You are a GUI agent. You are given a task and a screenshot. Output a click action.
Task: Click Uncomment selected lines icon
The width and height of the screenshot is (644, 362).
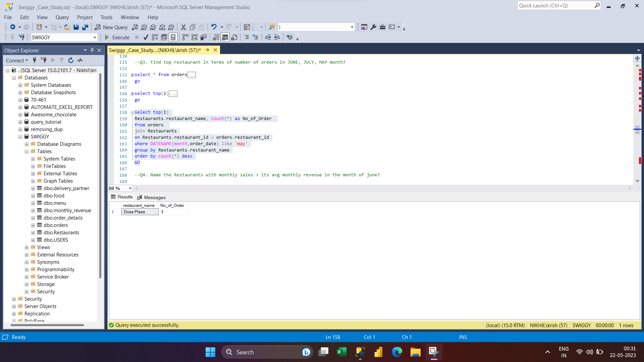(256, 37)
